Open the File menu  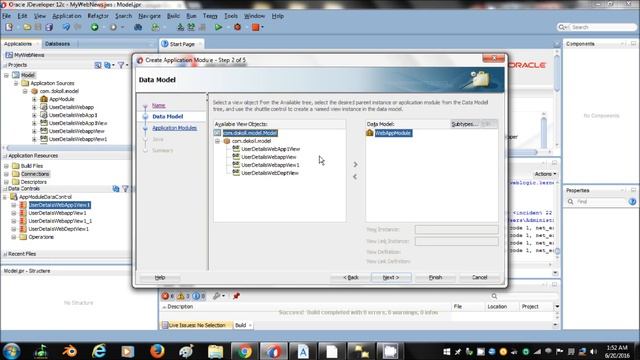pyautogui.click(x=7, y=16)
